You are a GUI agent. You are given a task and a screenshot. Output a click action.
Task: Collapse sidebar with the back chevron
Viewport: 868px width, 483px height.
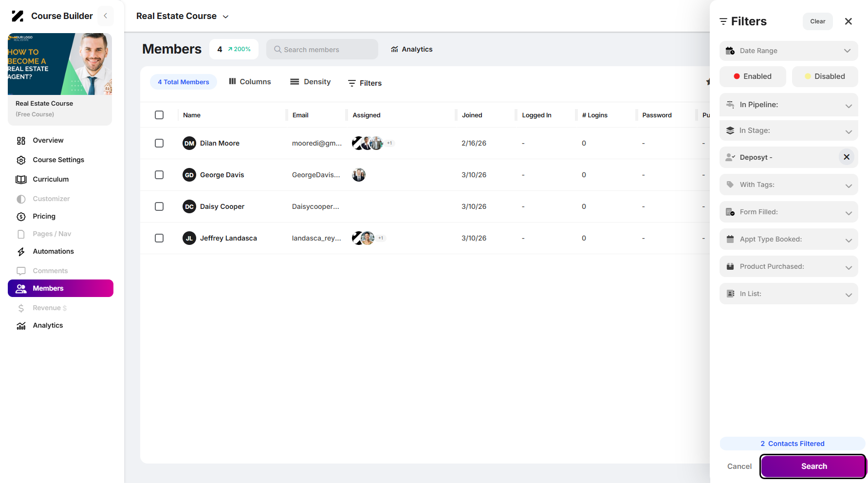click(106, 16)
